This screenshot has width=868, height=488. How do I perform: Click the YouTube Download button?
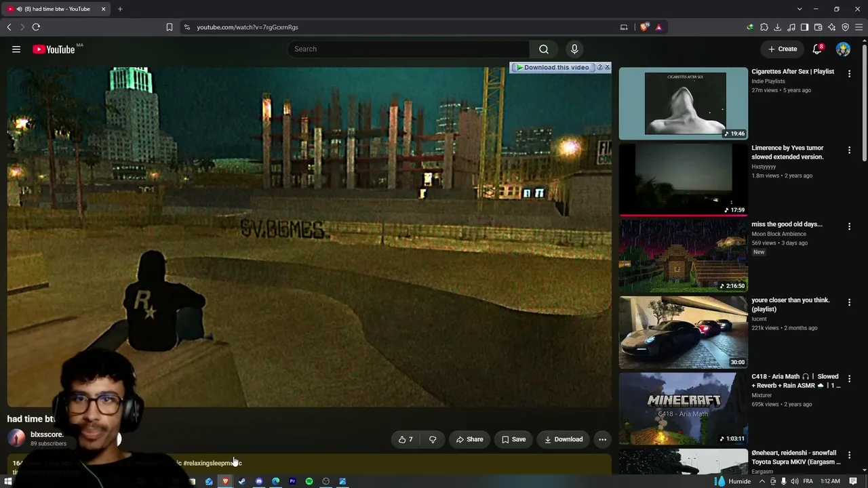coord(564,439)
